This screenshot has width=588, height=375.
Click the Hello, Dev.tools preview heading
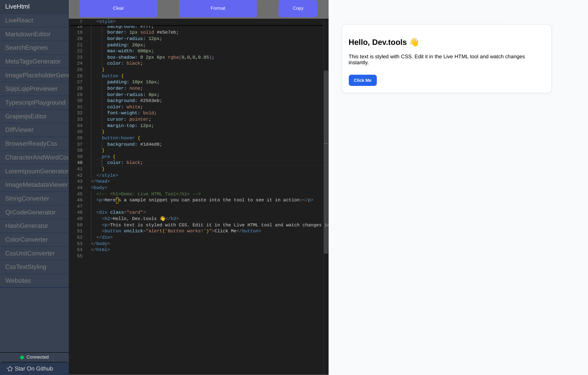click(x=384, y=42)
